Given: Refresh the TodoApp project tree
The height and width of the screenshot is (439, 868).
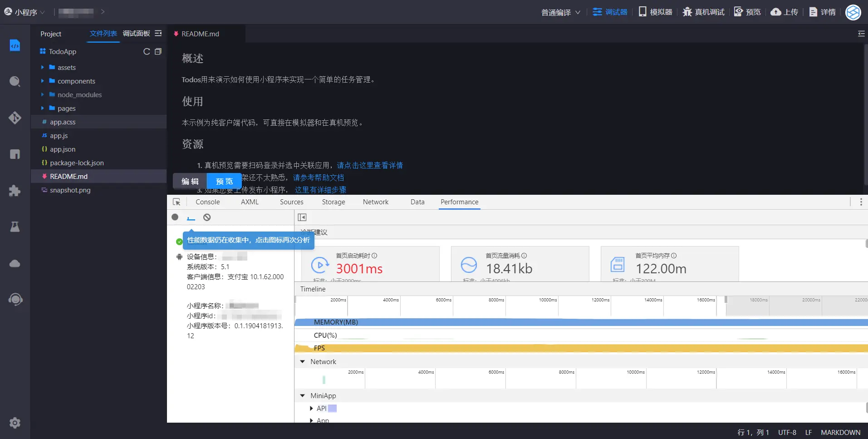Looking at the screenshot, I should [146, 51].
